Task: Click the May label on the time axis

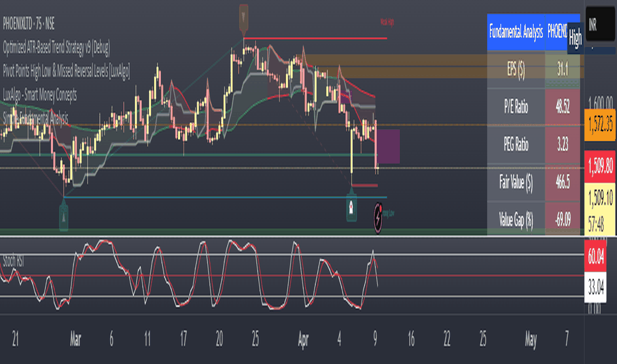Action: tap(531, 340)
